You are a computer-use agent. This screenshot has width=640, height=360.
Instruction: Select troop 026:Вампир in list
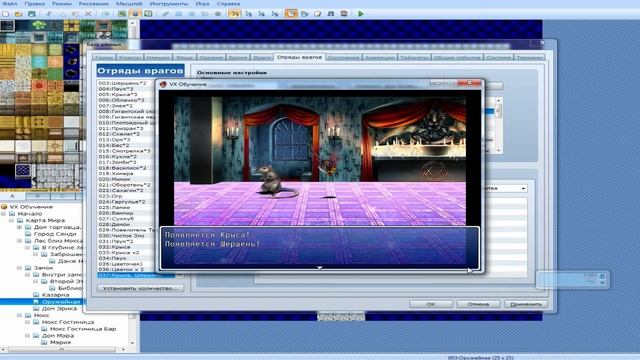click(116, 213)
